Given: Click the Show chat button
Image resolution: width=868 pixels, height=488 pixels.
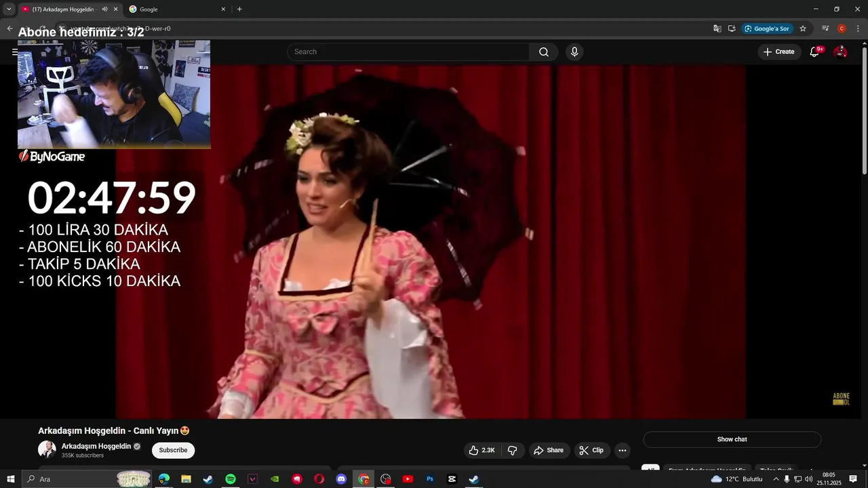Looking at the screenshot, I should click(x=732, y=439).
